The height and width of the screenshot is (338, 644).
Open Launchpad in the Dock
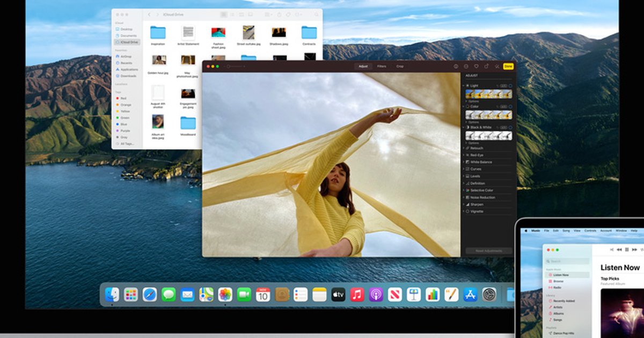[131, 294]
